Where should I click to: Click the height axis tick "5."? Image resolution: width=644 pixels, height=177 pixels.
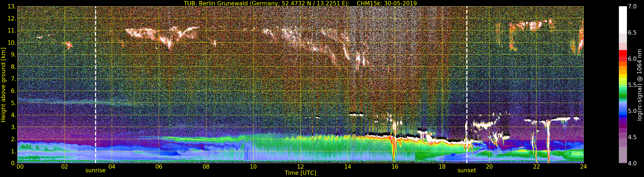[x=14, y=103]
